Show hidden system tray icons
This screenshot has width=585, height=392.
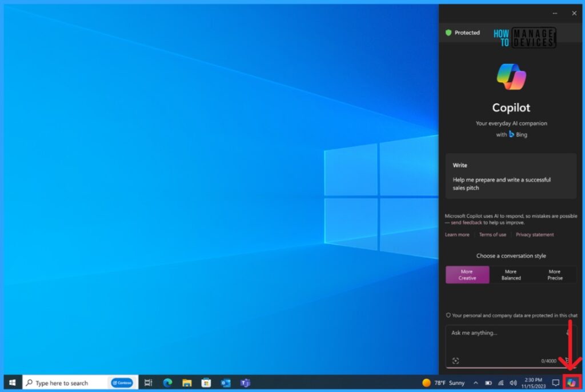(476, 383)
